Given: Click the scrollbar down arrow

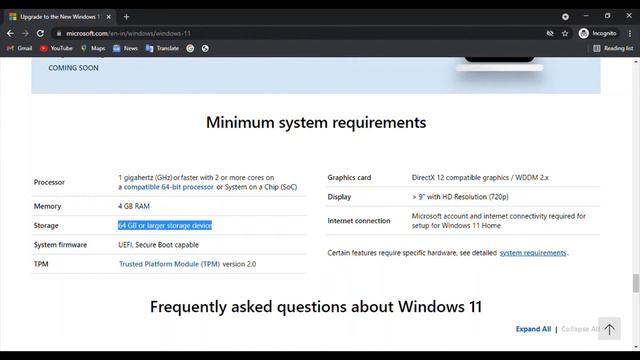Looking at the screenshot, I should pos(636,347).
